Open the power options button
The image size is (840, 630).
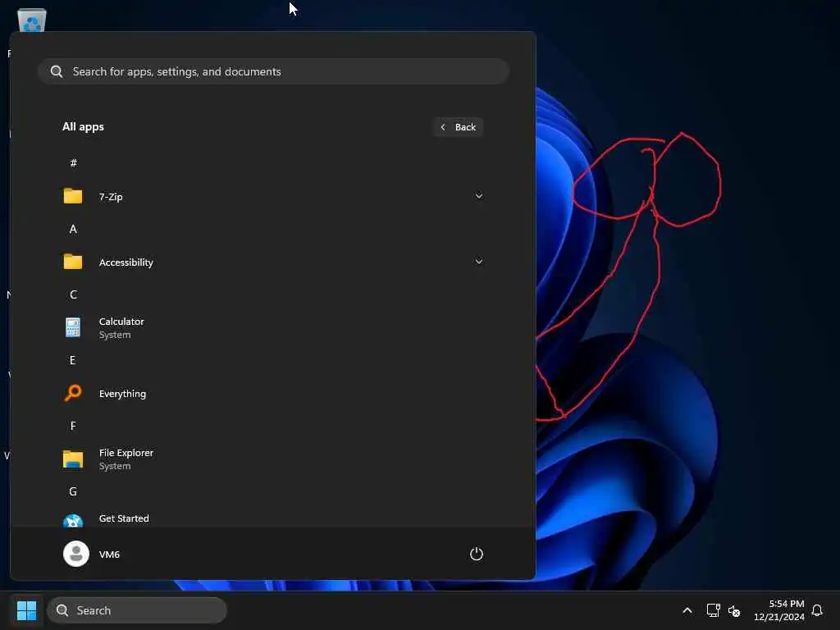[477, 554]
